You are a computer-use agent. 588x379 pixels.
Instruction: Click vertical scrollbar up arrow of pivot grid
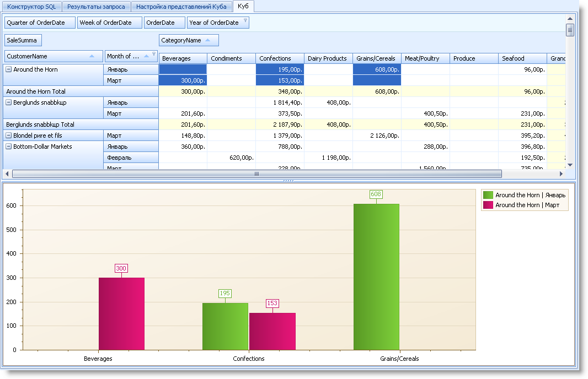pyautogui.click(x=570, y=19)
